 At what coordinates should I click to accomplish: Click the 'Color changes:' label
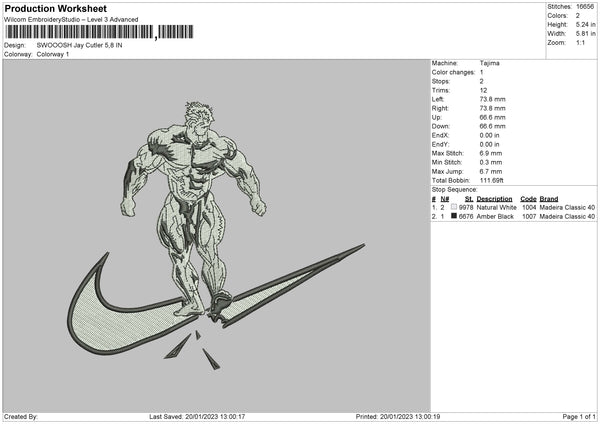[453, 72]
